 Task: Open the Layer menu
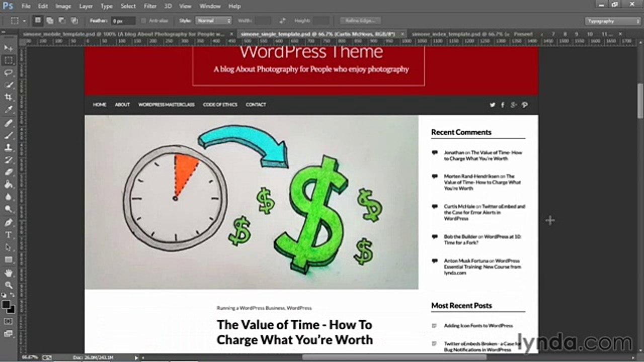click(x=86, y=6)
